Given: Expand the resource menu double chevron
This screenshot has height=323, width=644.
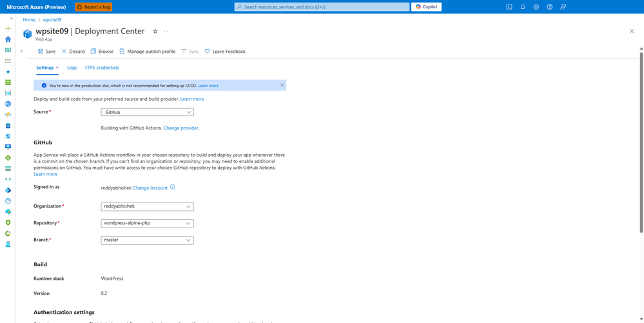Looking at the screenshot, I should (x=21, y=52).
